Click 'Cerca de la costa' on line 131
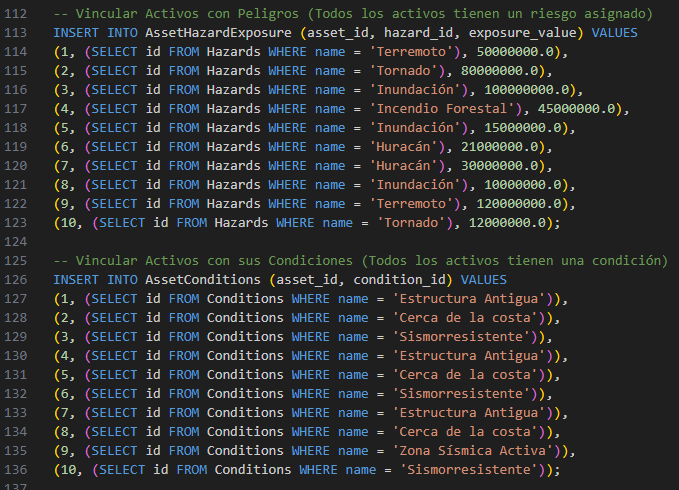The height and width of the screenshot is (490, 679). point(465,375)
